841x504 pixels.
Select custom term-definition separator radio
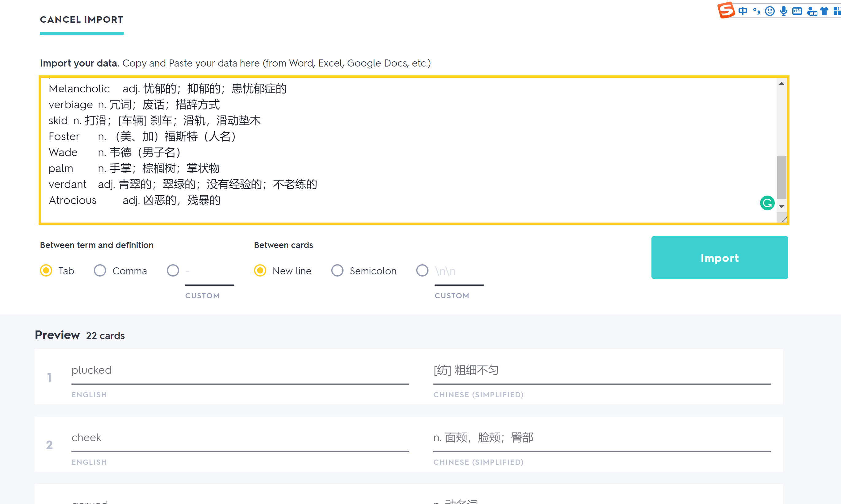tap(173, 271)
